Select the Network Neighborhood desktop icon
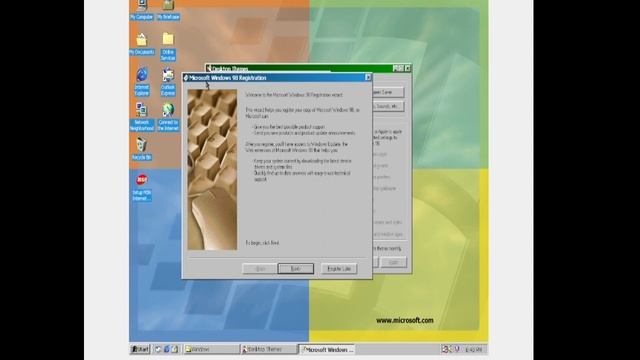Viewport: 640px width, 360px height. (142, 117)
